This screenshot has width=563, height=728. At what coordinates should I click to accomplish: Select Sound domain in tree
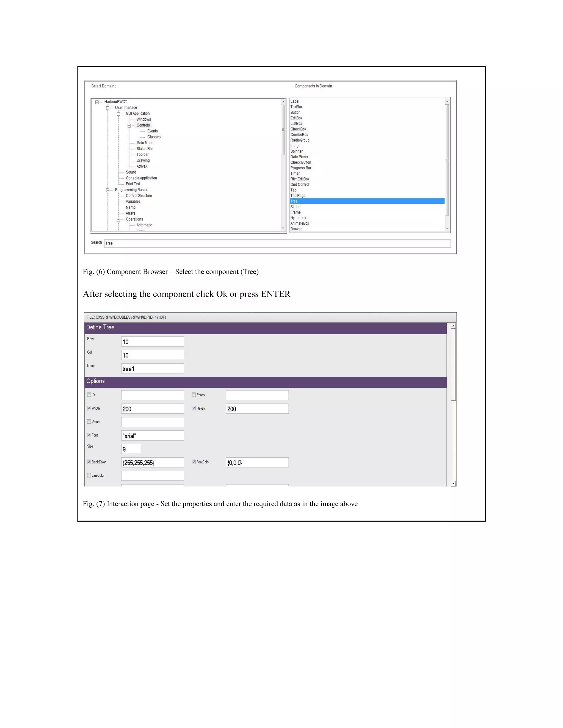[x=131, y=172]
